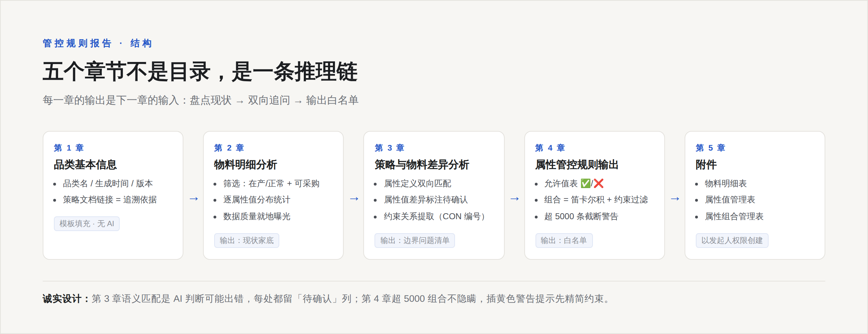Screen dimensions: 868x334
Task: Click the 输出：现状家底 tag
Action: click(x=247, y=241)
